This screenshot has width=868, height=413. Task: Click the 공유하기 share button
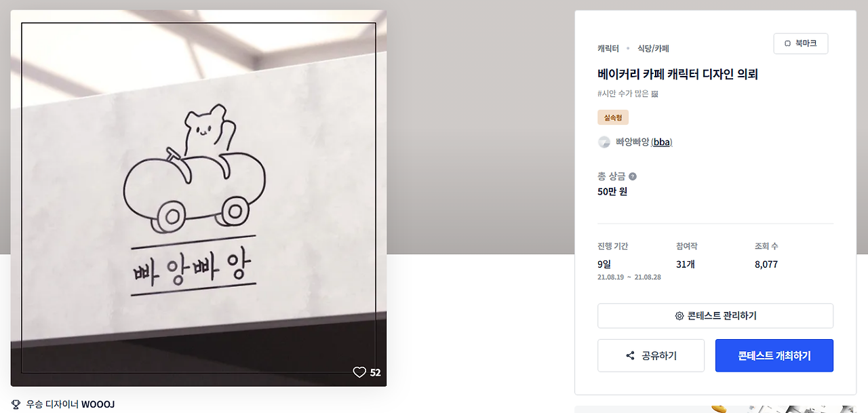tap(651, 356)
